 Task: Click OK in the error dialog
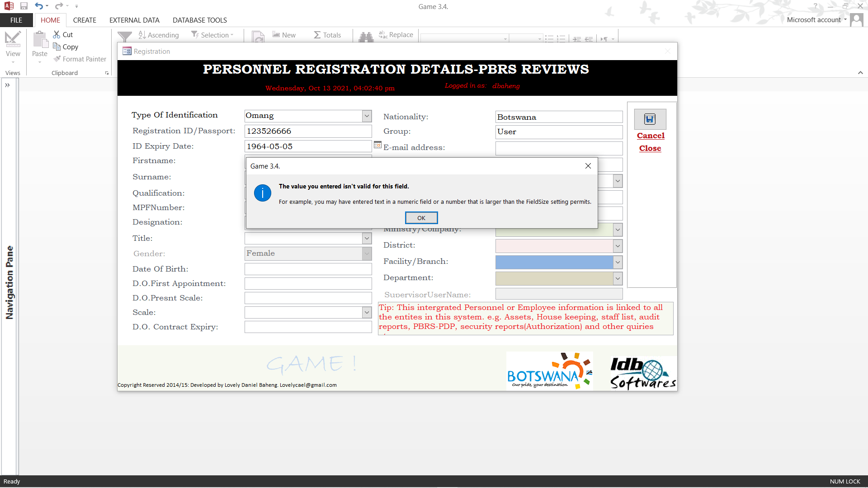(x=421, y=218)
